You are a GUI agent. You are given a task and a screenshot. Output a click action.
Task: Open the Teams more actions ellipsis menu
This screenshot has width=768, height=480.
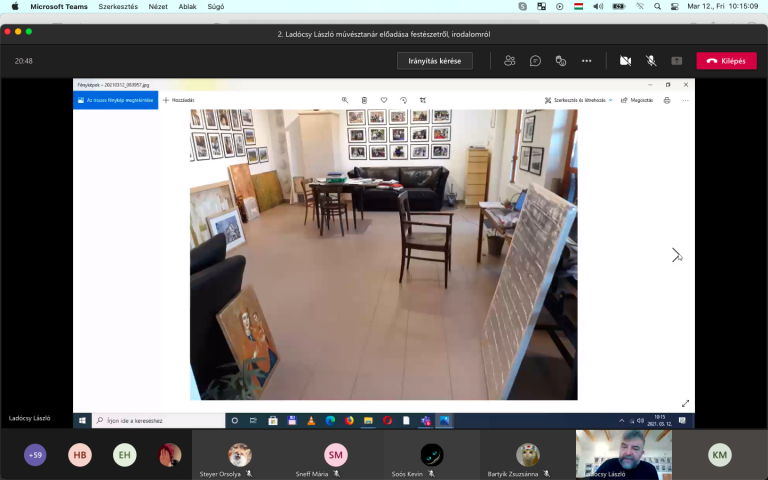587,61
